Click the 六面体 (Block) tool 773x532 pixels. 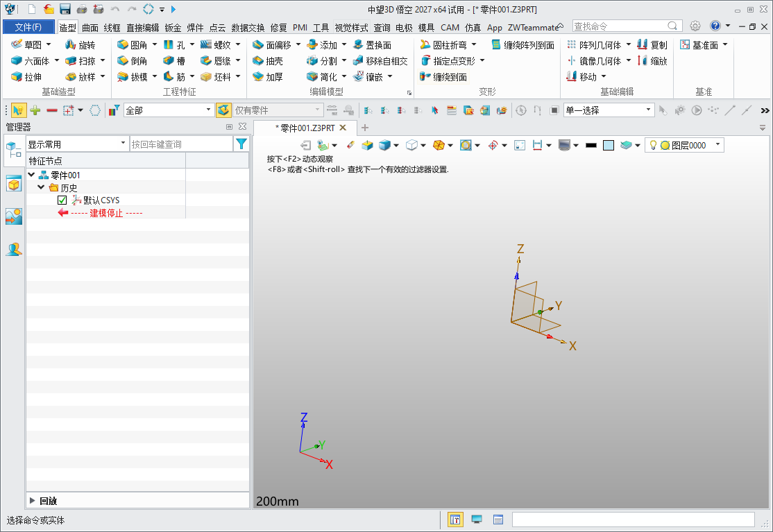point(30,61)
